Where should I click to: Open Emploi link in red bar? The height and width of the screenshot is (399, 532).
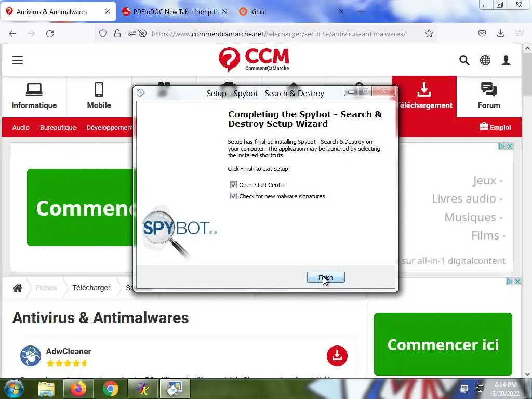pyautogui.click(x=495, y=127)
